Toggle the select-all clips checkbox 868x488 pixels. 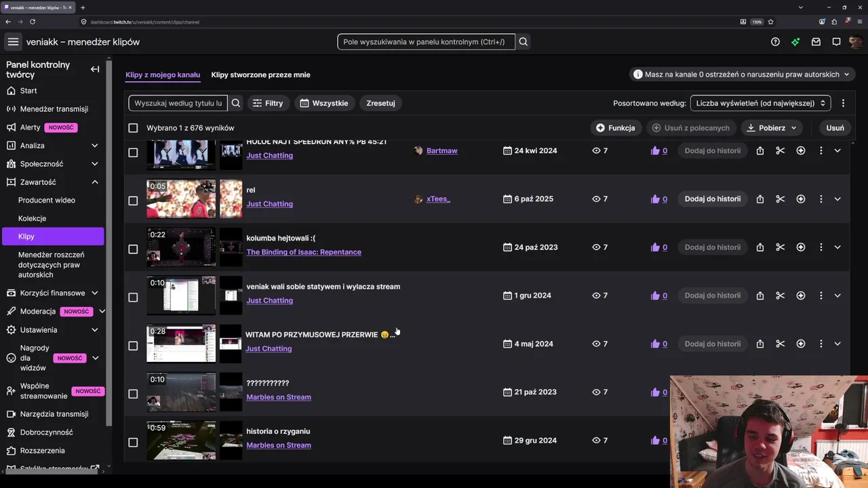(133, 128)
